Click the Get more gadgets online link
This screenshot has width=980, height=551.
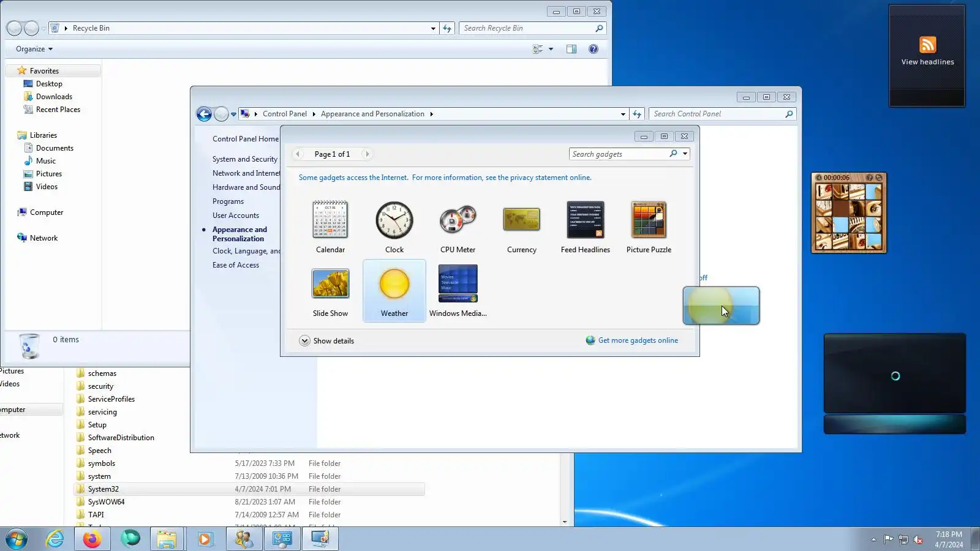pos(638,340)
